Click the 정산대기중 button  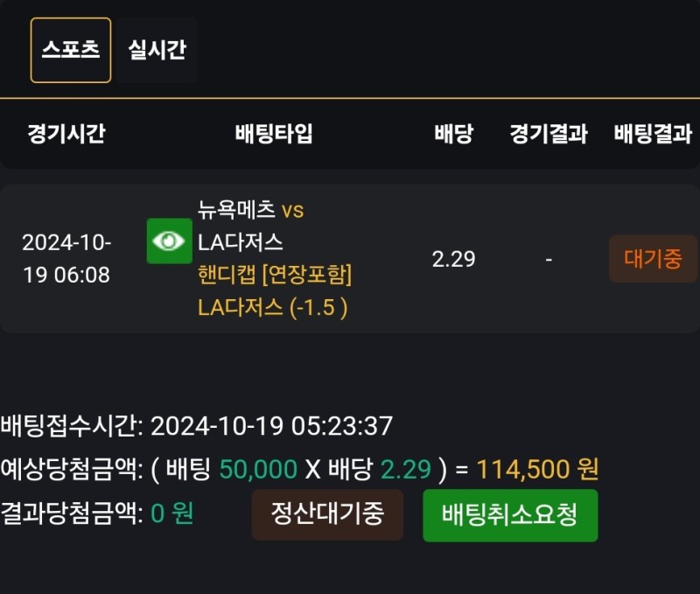(327, 514)
